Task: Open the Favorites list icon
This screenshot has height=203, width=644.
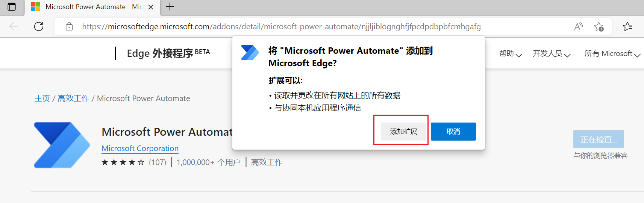Action: tap(627, 26)
